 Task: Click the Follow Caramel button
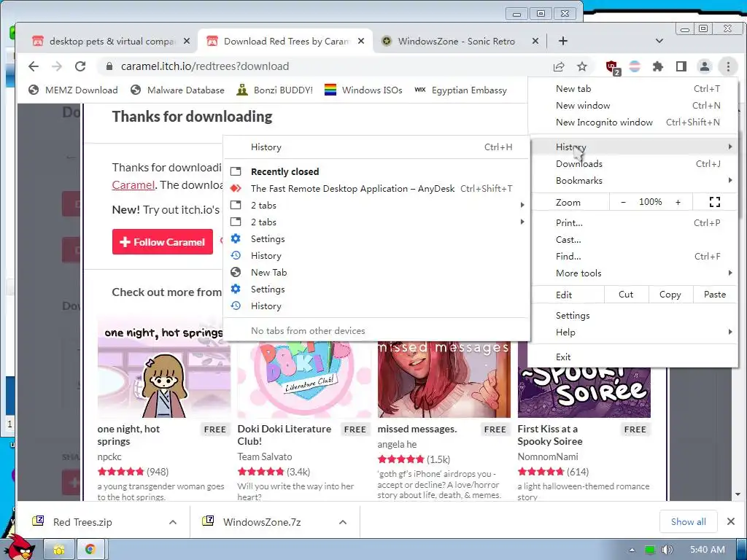(163, 242)
